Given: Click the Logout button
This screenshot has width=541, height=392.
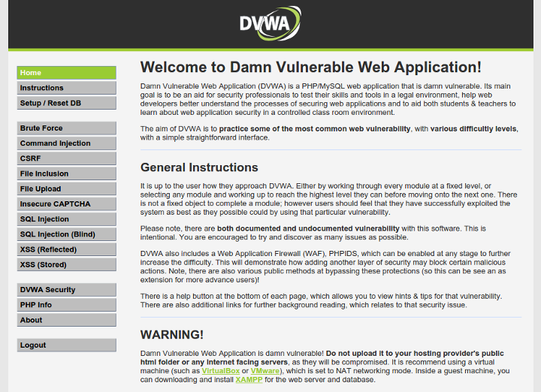Looking at the screenshot, I should click(x=67, y=345).
